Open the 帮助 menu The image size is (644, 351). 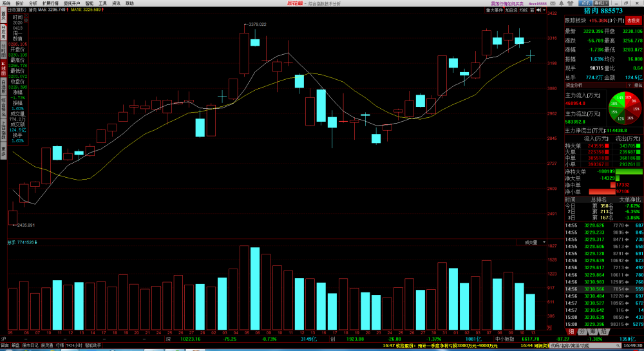pyautogui.click(x=130, y=3)
